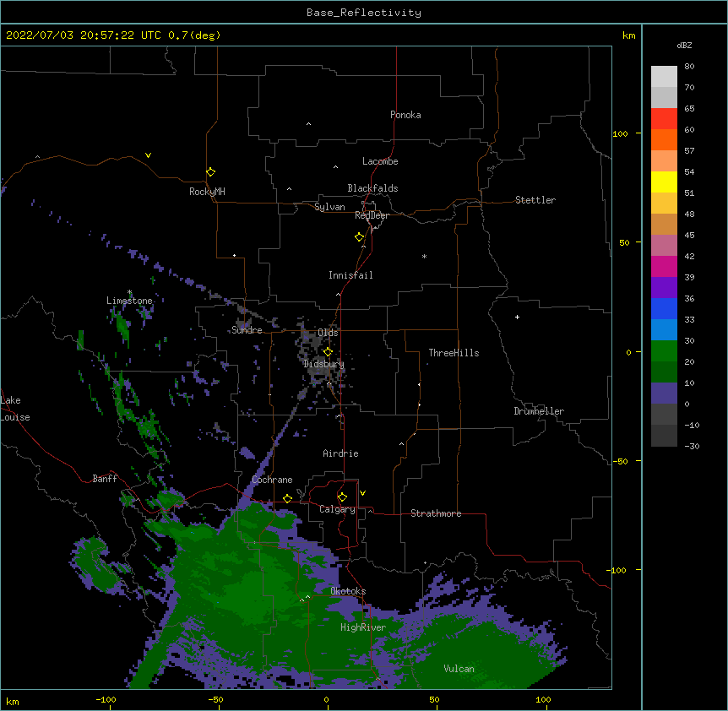This screenshot has height=711, width=728.
Task: Click the Sundre label
Action: (247, 330)
